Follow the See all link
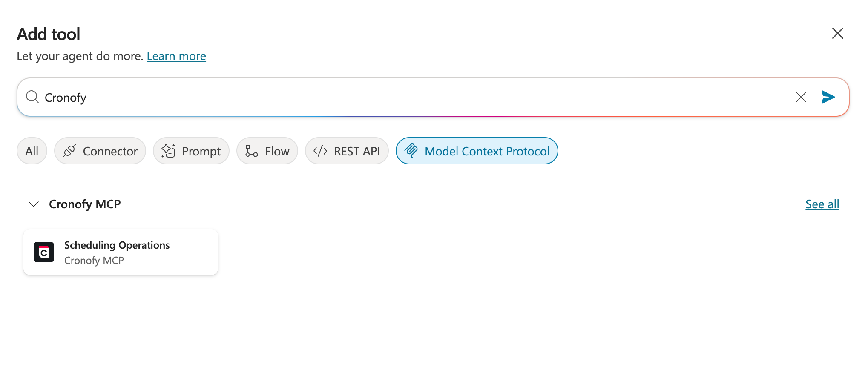The image size is (868, 373). [x=822, y=204]
